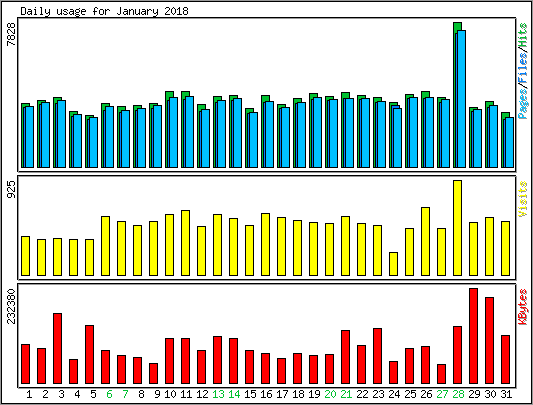Viewport: 533px width, 405px height.
Task: Click the red 'KBytes' legend label
Action: [522, 306]
